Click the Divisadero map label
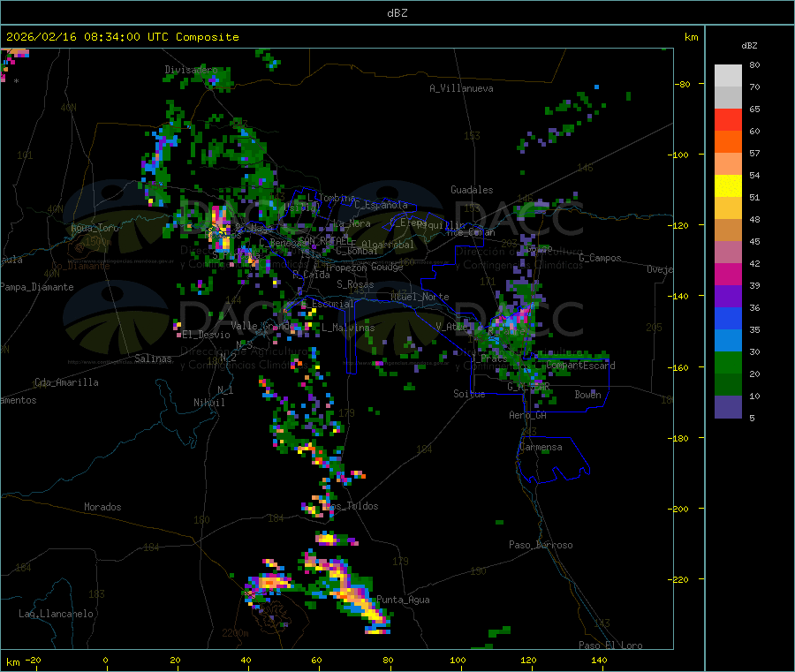Image resolution: width=795 pixels, height=672 pixels. [191, 70]
